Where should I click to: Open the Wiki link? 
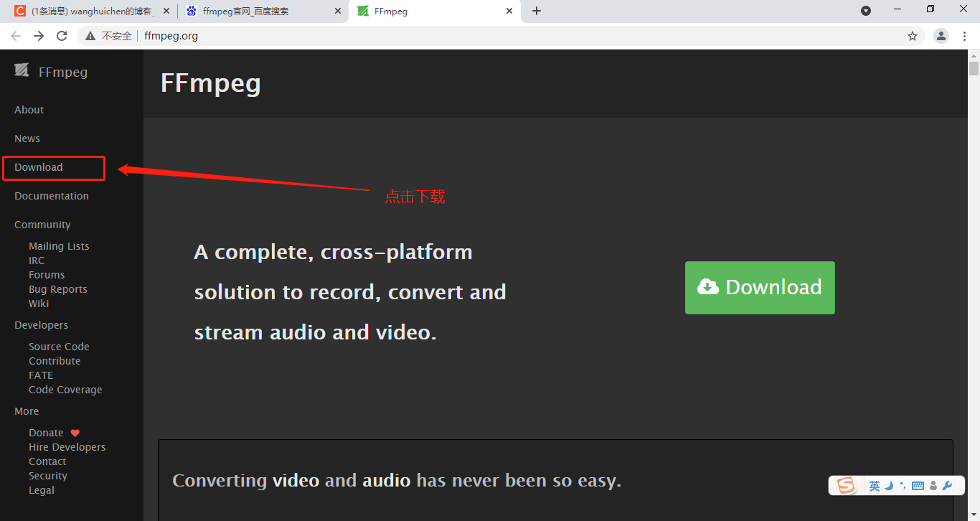point(39,304)
